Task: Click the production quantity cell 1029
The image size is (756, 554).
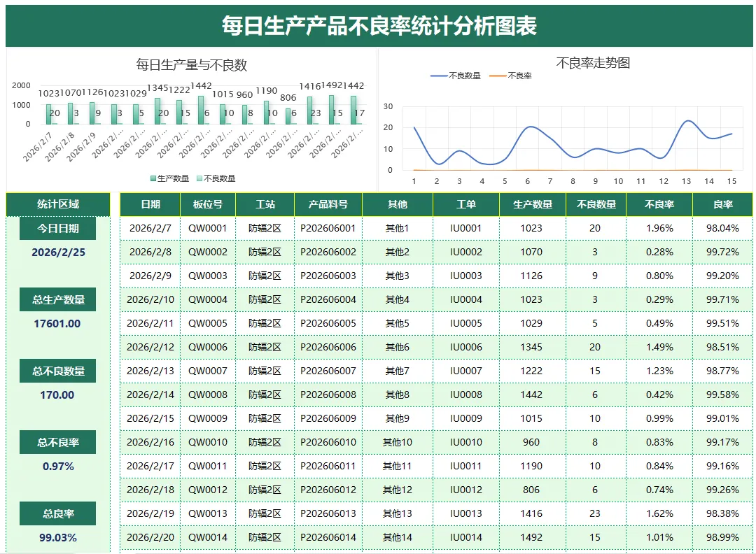Action: pos(531,323)
